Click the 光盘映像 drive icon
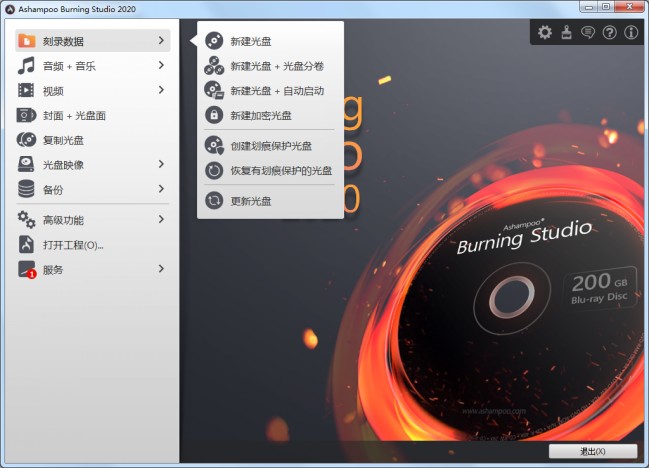 pyautogui.click(x=26, y=164)
